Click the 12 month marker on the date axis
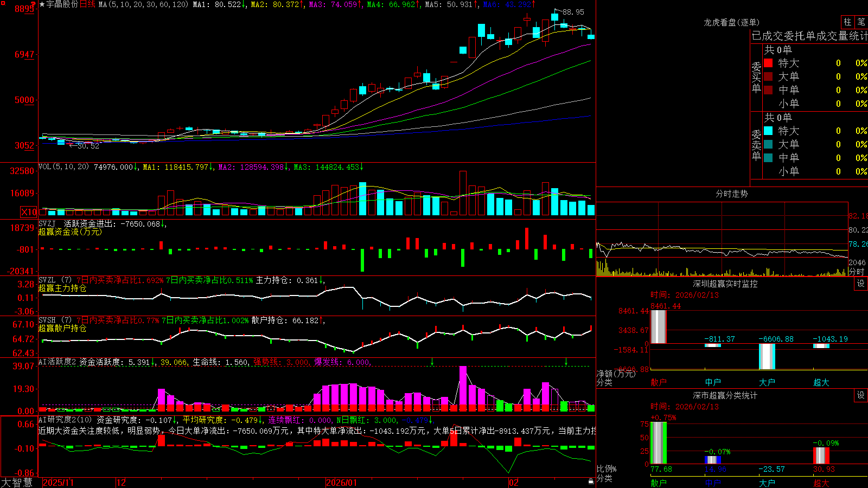 (x=122, y=483)
